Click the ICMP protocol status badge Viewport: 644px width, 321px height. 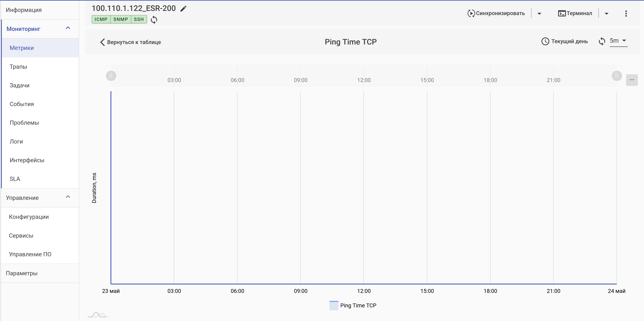pyautogui.click(x=101, y=19)
